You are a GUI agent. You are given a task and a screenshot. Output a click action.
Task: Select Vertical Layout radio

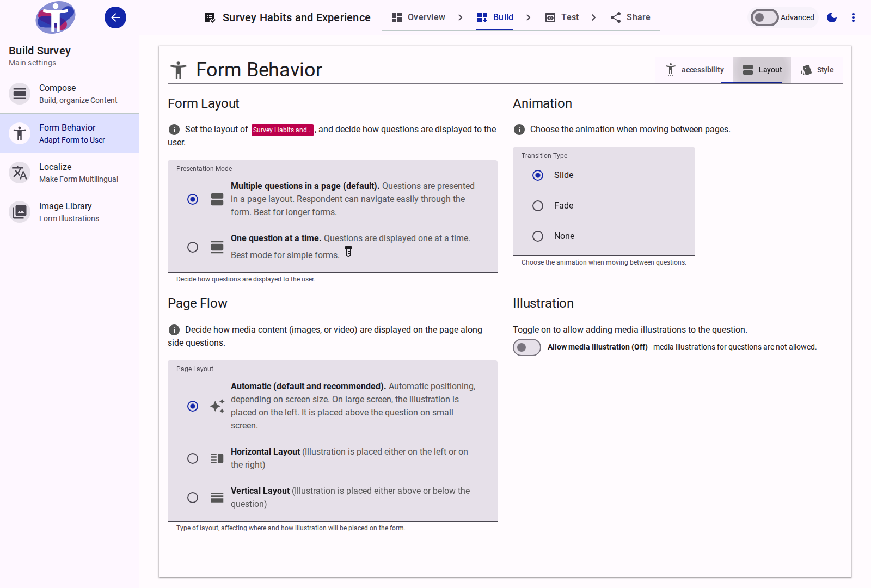(x=193, y=498)
